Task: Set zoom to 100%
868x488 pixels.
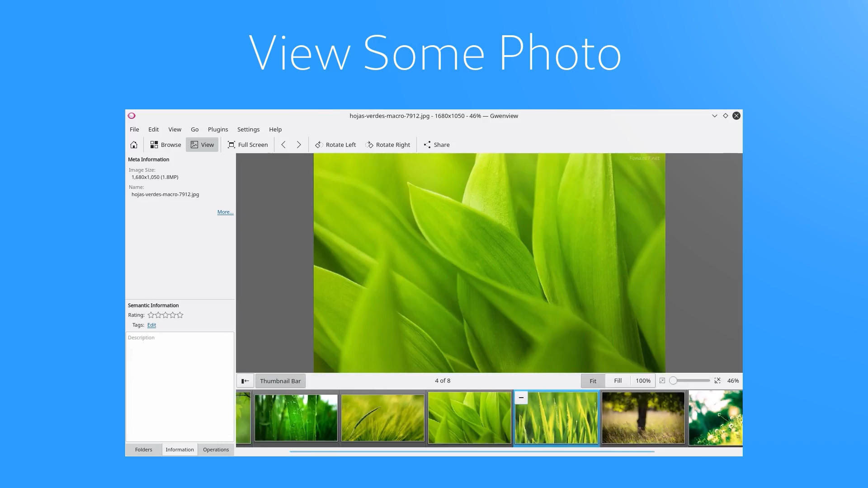Action: (643, 381)
